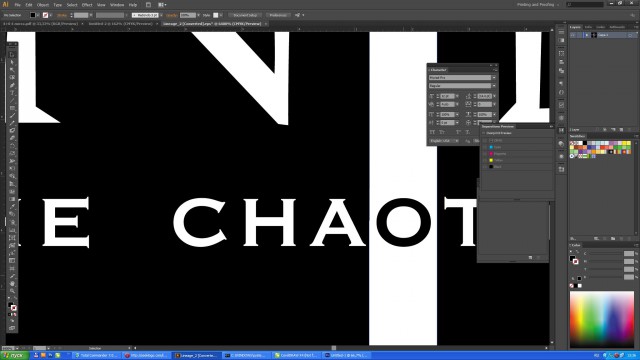The image size is (640, 360).
Task: Click the Document Setup button
Action: click(x=245, y=15)
